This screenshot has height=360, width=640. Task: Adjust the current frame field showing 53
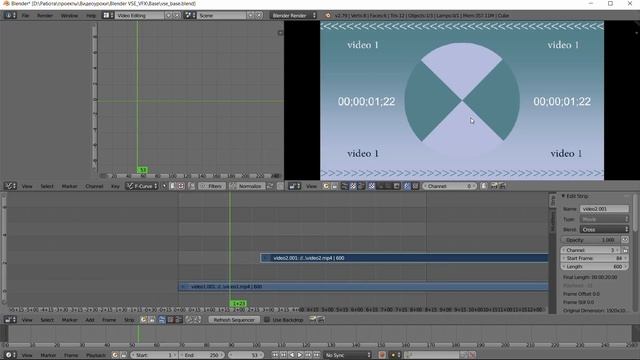tap(245, 355)
